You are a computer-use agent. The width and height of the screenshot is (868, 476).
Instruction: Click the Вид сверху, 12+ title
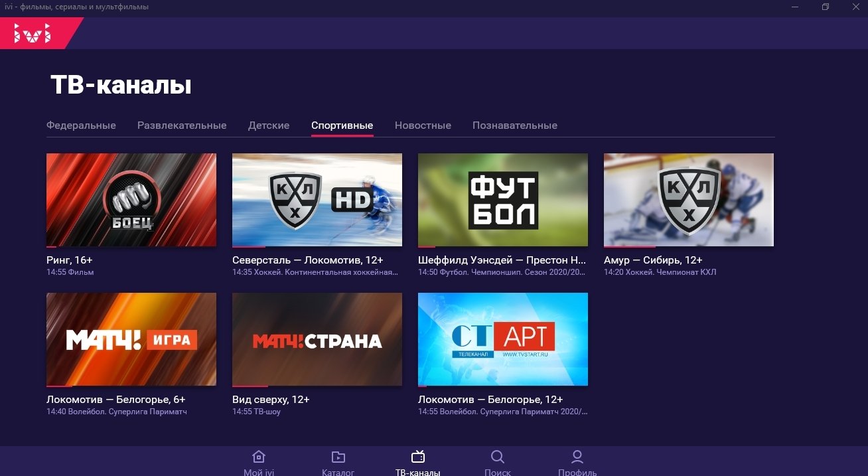(x=271, y=400)
